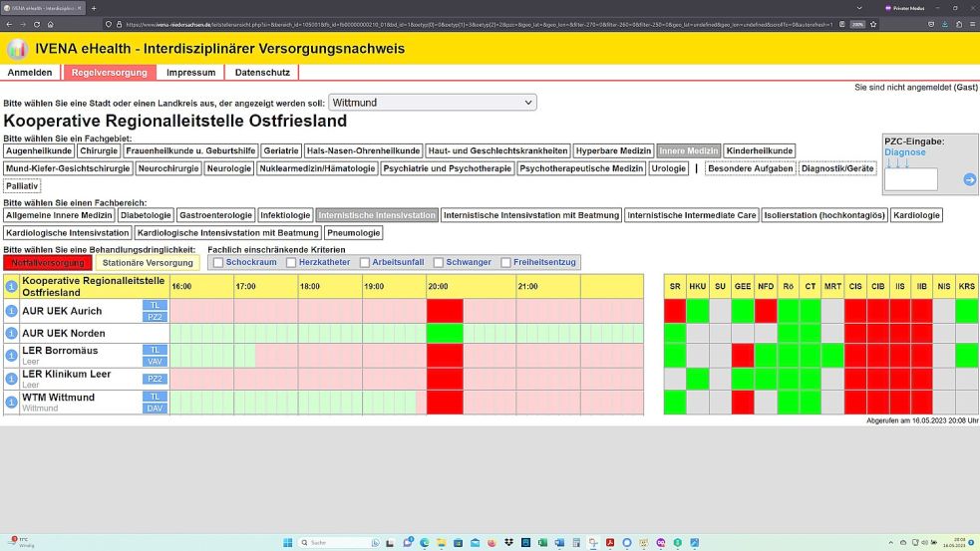Click the VAV badge for LER Borromäus

[155, 362]
